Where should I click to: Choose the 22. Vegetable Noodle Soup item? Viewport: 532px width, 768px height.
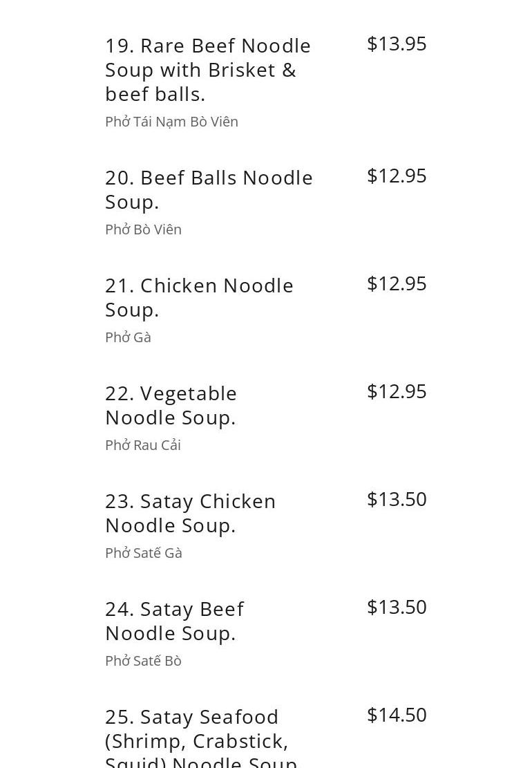[171, 405]
